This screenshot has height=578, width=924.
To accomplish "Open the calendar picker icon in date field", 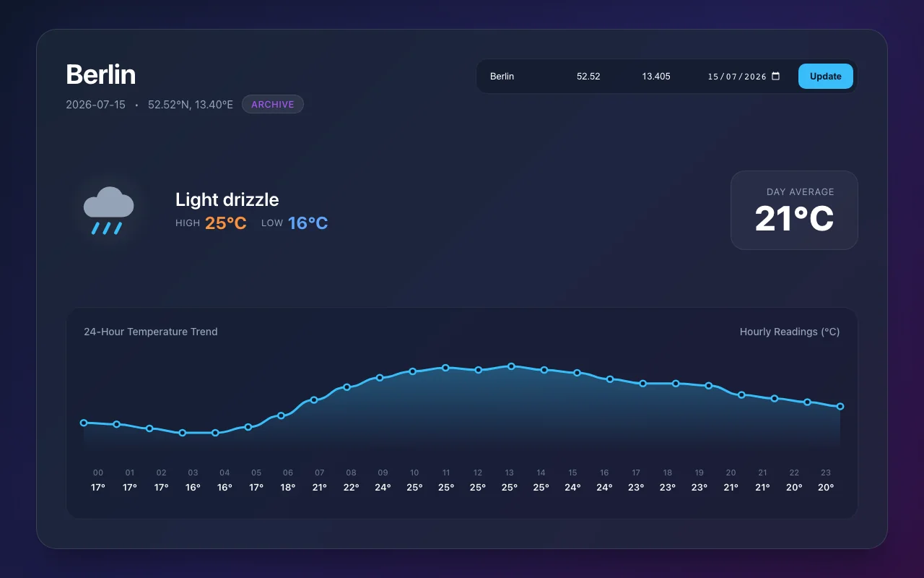I will tap(776, 76).
